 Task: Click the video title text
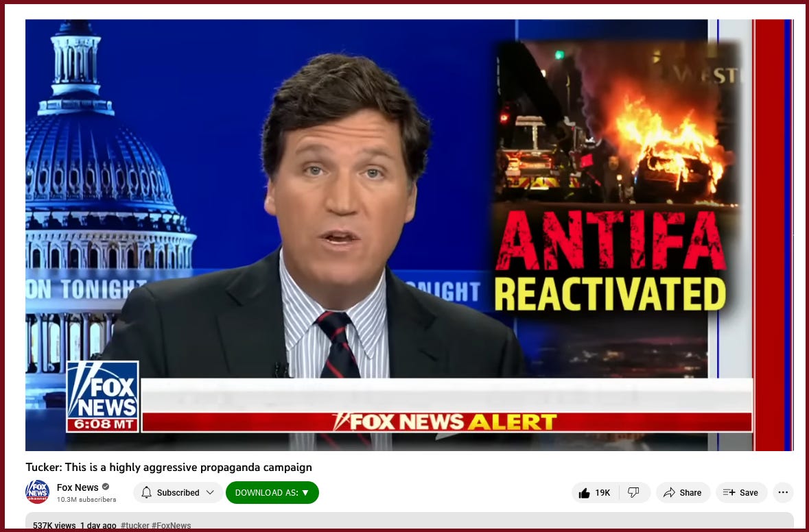point(169,468)
